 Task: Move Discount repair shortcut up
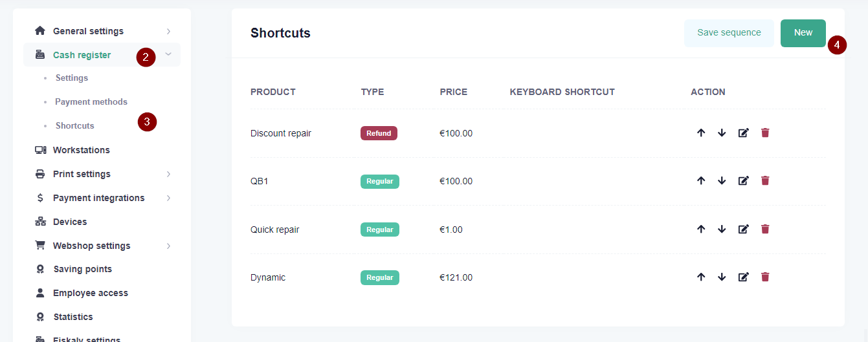[x=701, y=133]
